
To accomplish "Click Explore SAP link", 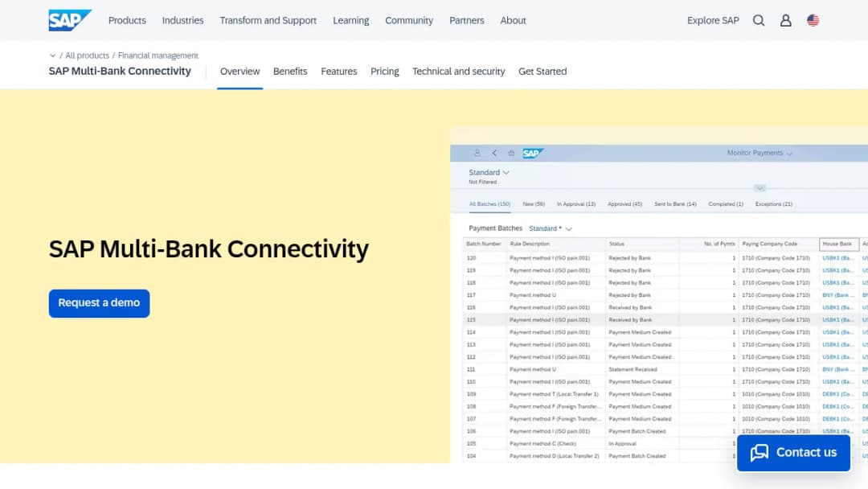I will [713, 20].
